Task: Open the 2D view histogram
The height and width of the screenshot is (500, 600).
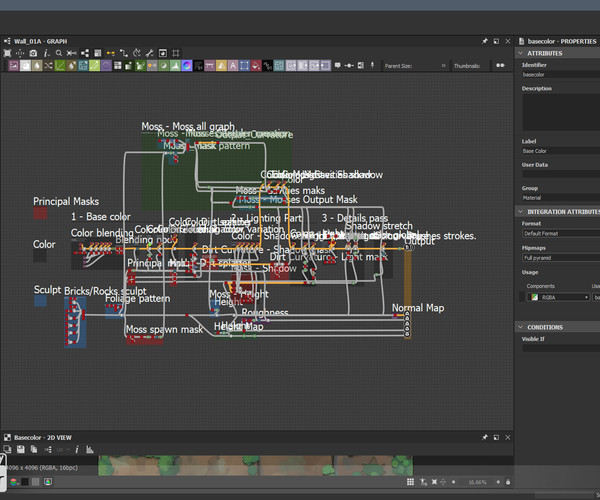Action: (x=90, y=450)
